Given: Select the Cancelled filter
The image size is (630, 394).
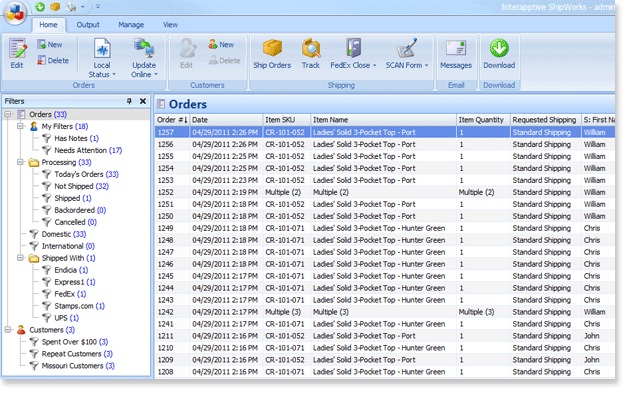Looking at the screenshot, I should point(69,222).
